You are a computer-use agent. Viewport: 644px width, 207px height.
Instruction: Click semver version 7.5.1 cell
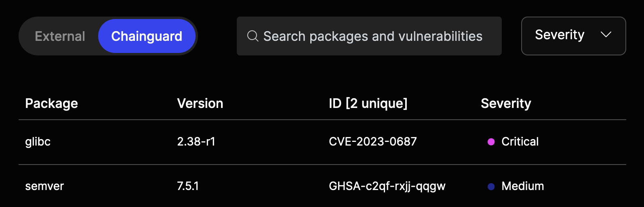pos(188,186)
